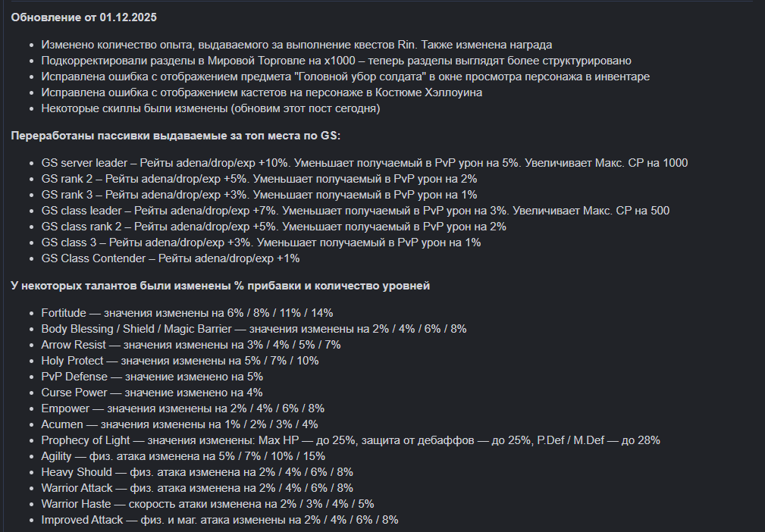Click the heading "Обновление от 01.12.2025"

click(x=84, y=16)
